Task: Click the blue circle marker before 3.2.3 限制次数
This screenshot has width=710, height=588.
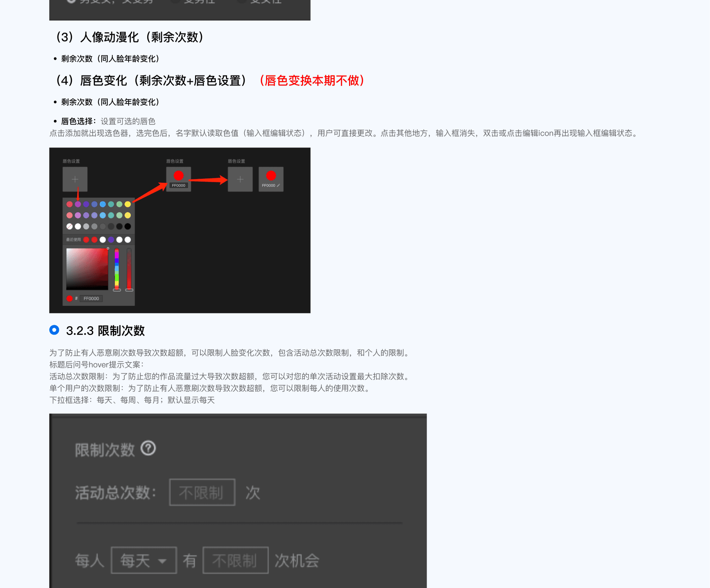Action: tap(54, 330)
